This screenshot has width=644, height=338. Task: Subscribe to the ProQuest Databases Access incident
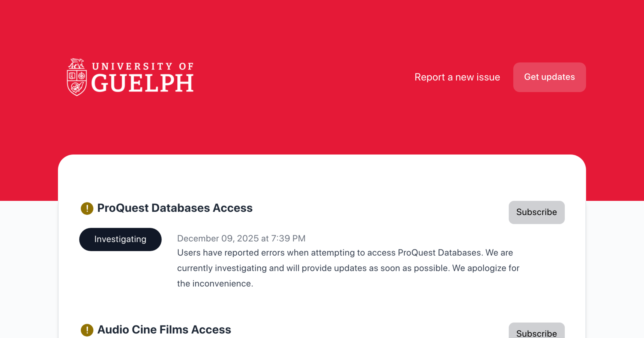coord(536,212)
